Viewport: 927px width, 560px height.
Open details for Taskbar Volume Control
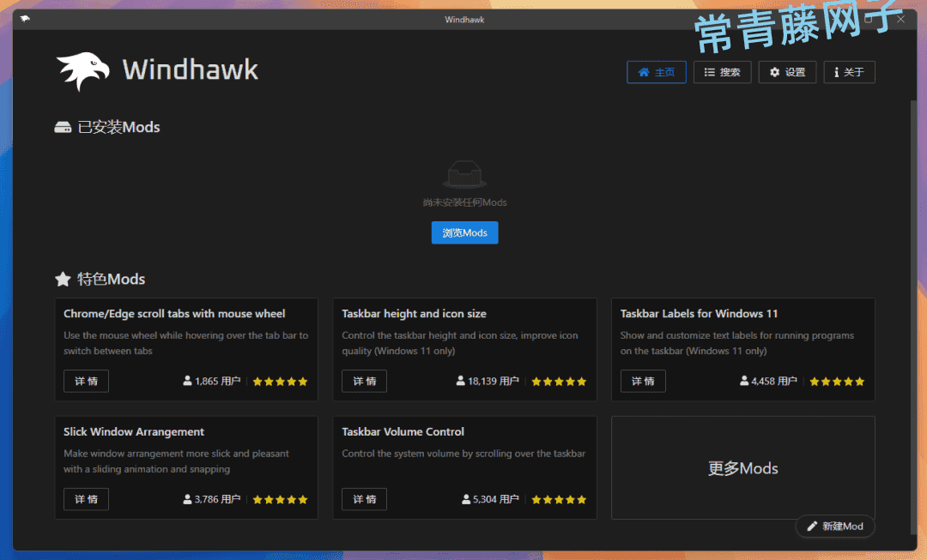pyautogui.click(x=364, y=499)
